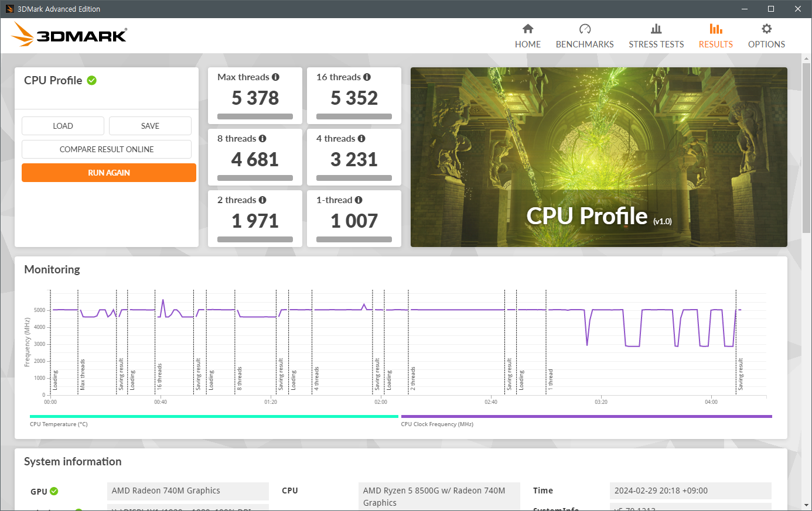Viewport: 812px width, 511px height.
Task: Switch to OPTIONS tab label
Action: tap(766, 44)
